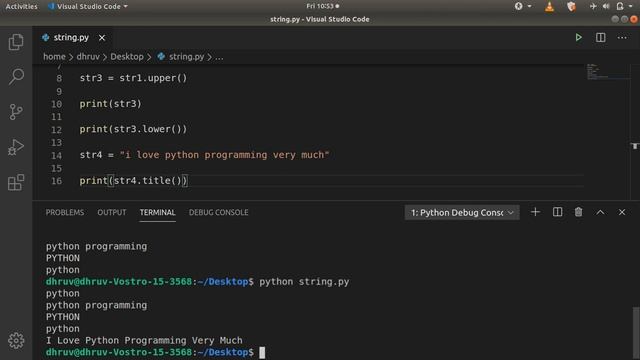Open the Visual Studio Code app menu

(87, 7)
